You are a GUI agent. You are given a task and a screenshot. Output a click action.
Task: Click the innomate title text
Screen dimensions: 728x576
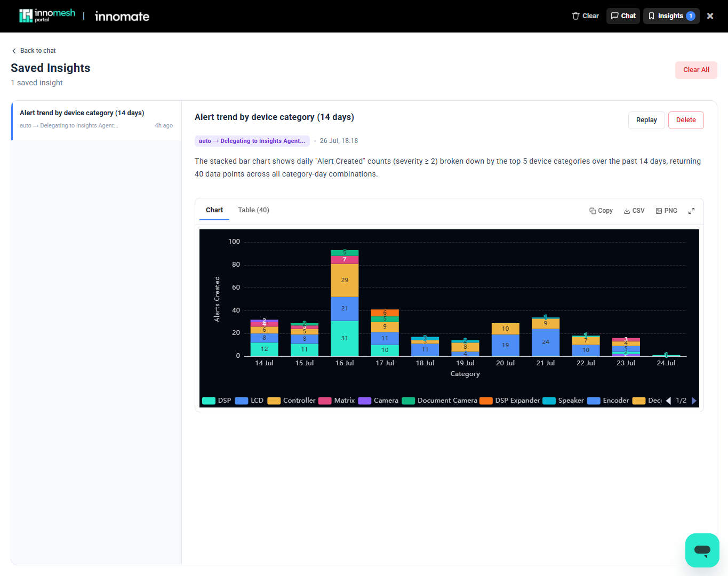coord(122,17)
